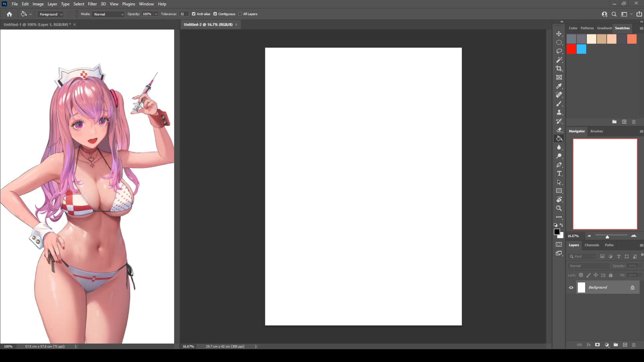The width and height of the screenshot is (644, 362).
Task: Select the Clone Stamp tool
Action: (x=559, y=113)
